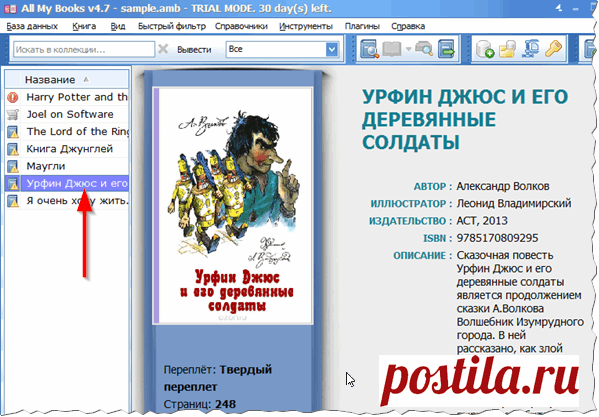Click the book icon beside Я очень хочу жить
The width and height of the screenshot is (599, 417).
pyautogui.click(x=13, y=201)
